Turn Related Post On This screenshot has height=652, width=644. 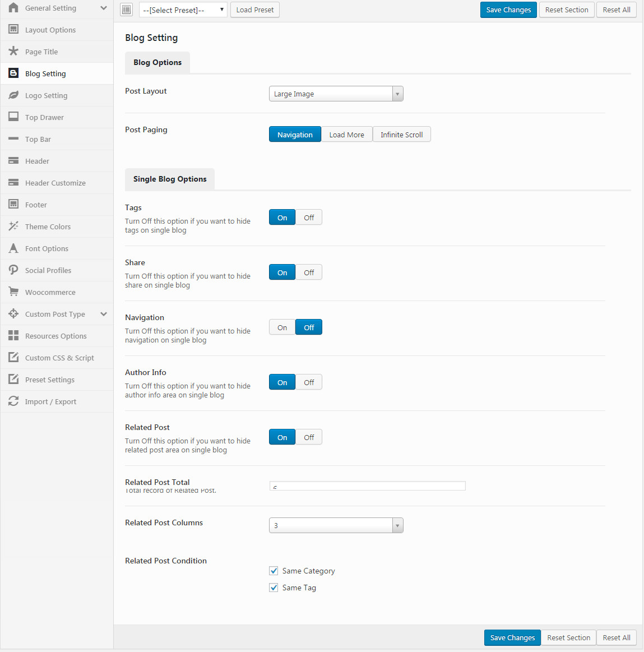point(282,437)
